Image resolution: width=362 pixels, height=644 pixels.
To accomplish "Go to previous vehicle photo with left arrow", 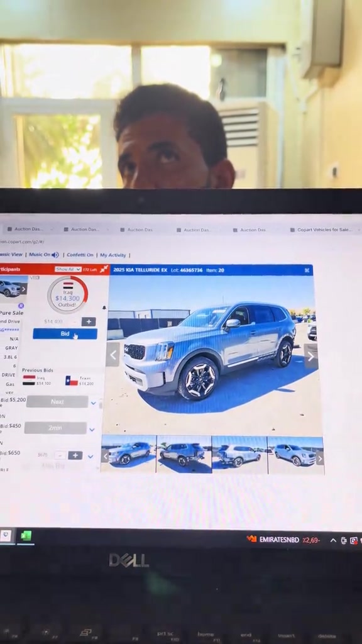I will (x=113, y=355).
